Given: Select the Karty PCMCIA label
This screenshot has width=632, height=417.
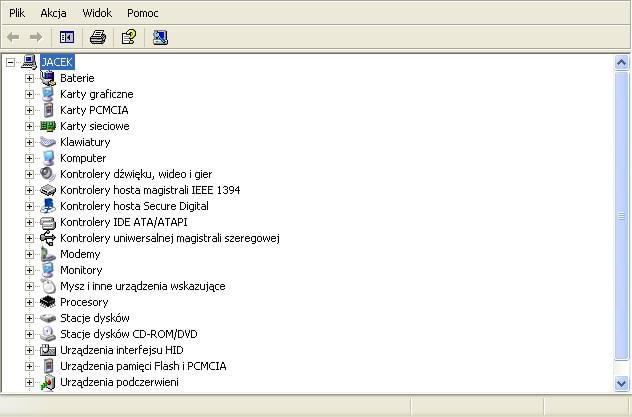Looking at the screenshot, I should click(x=94, y=110).
